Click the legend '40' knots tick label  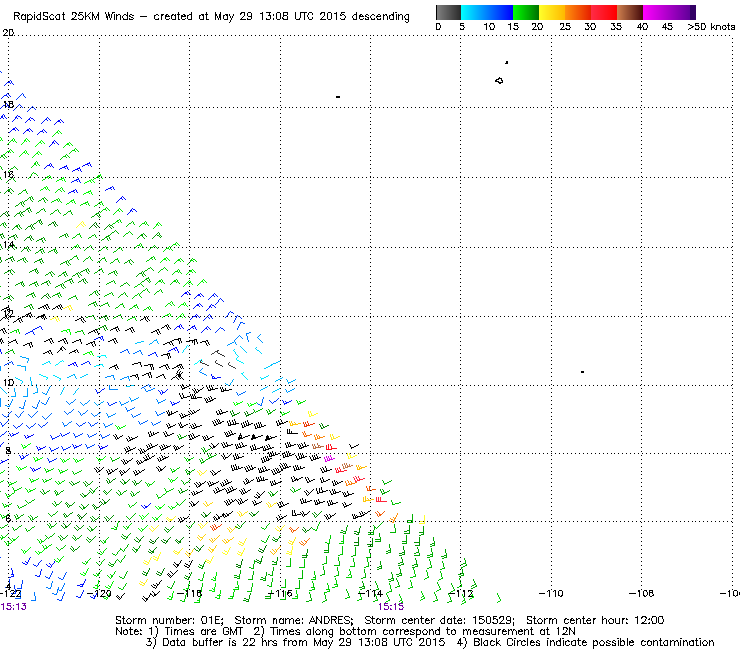tap(642, 27)
